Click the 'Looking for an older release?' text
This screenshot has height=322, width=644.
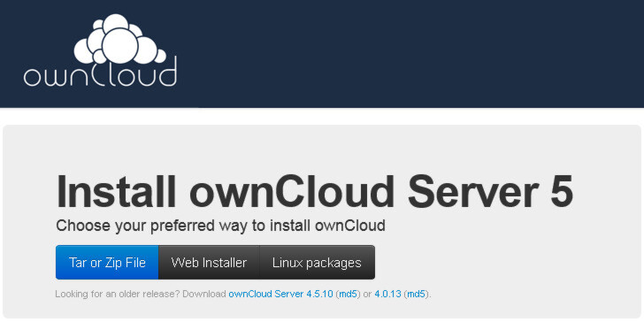[118, 294]
